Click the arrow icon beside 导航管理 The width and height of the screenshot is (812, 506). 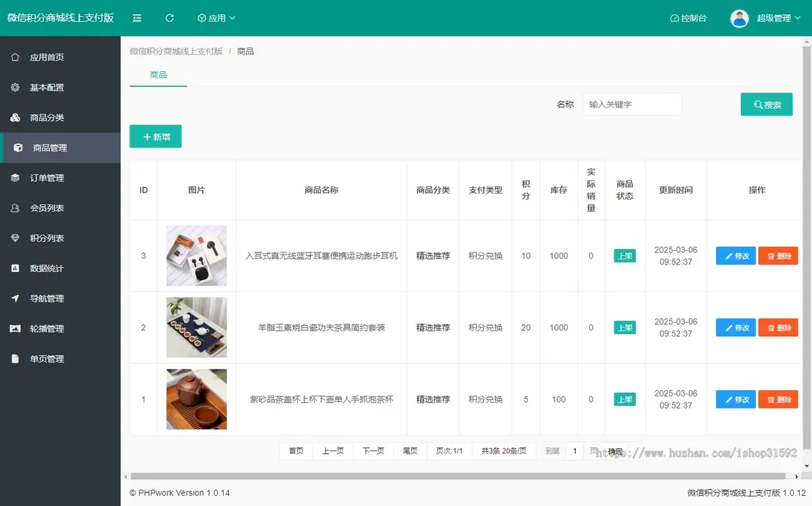(15, 298)
